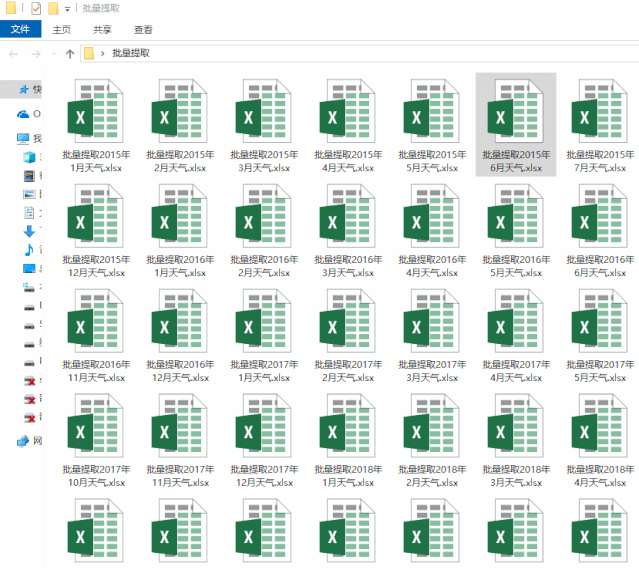Open Downloads blue arrow icon in sidebar

pyautogui.click(x=29, y=231)
